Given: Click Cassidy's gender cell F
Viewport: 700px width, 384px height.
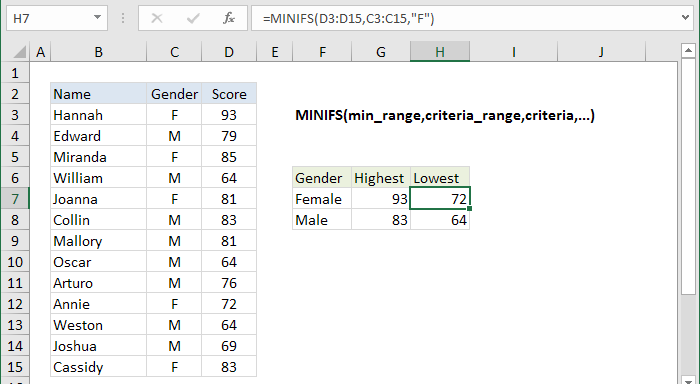Looking at the screenshot, I should click(174, 367).
